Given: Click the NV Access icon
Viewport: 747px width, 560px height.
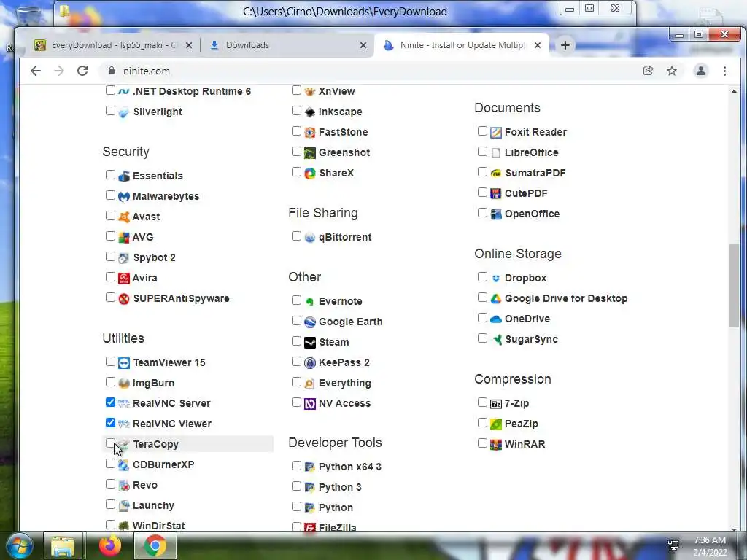Looking at the screenshot, I should pos(309,404).
